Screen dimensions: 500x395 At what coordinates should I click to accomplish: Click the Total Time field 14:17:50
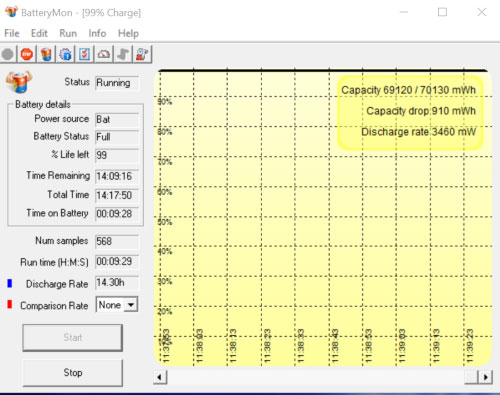[x=117, y=195]
